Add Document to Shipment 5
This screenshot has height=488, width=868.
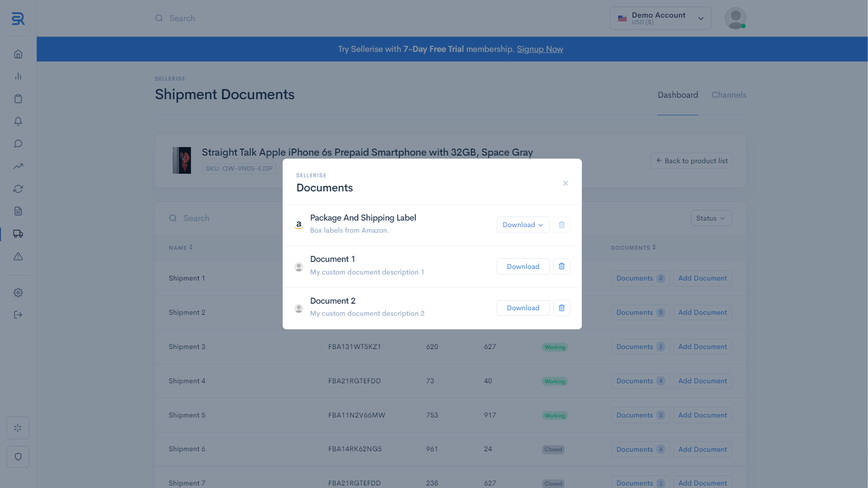tap(702, 415)
